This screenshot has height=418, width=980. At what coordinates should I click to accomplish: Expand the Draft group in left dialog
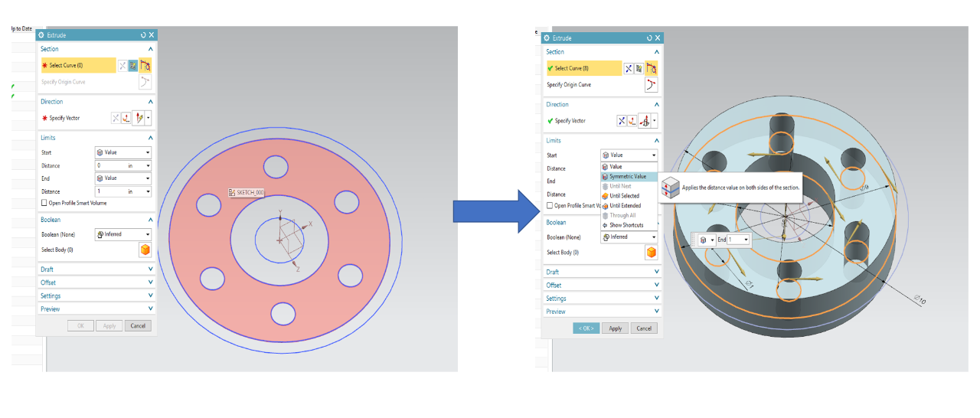[x=150, y=269]
